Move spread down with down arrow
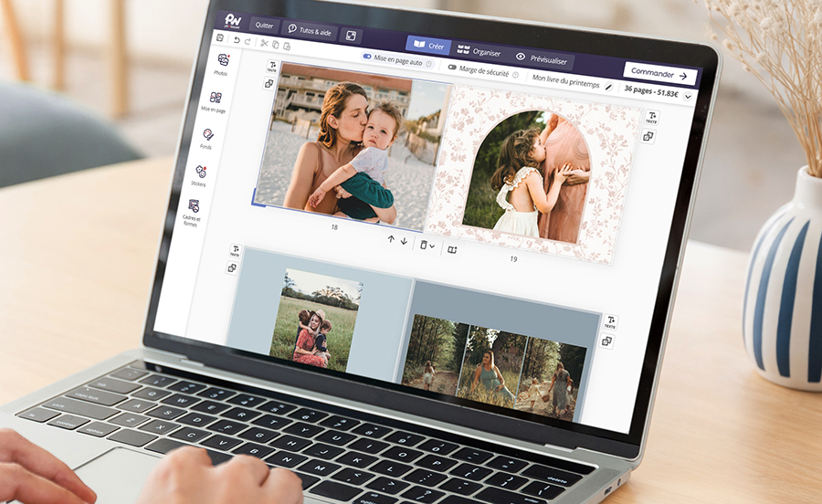The height and width of the screenshot is (504, 822). pos(404,241)
